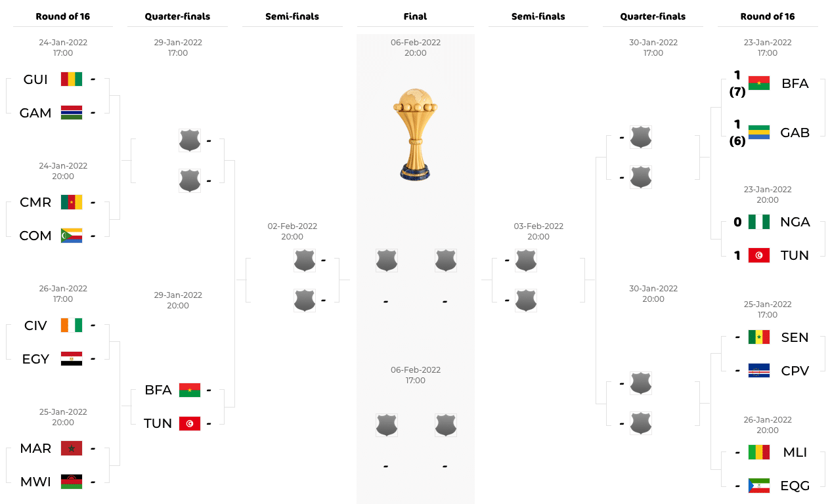Click the Senegal flag icon
This screenshot has width=830, height=504.
(x=759, y=337)
